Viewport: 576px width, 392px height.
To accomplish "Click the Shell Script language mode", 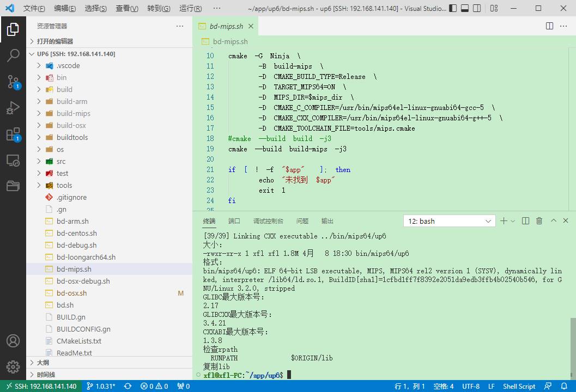I will (518, 386).
